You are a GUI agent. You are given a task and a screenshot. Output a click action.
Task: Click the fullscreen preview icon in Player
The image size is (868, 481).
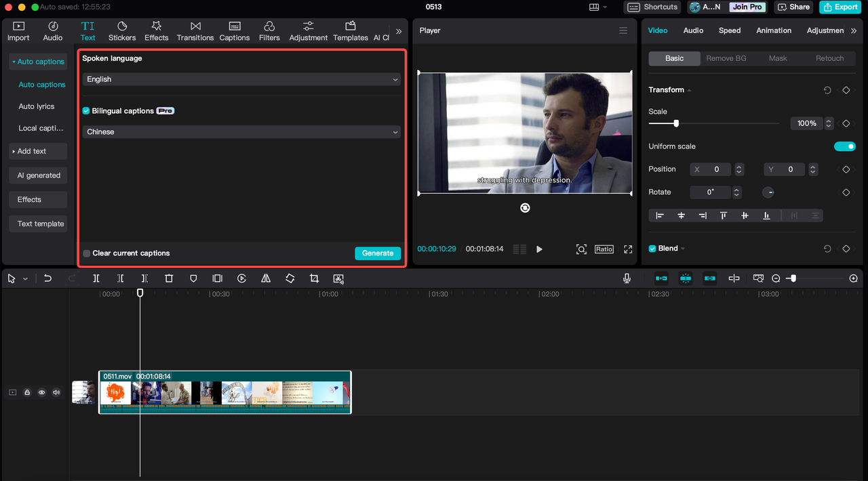628,249
